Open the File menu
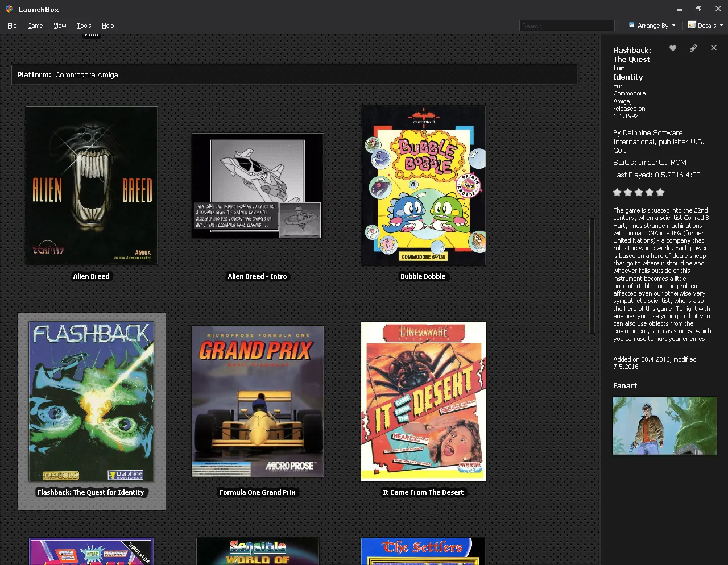The width and height of the screenshot is (728, 565). click(12, 26)
